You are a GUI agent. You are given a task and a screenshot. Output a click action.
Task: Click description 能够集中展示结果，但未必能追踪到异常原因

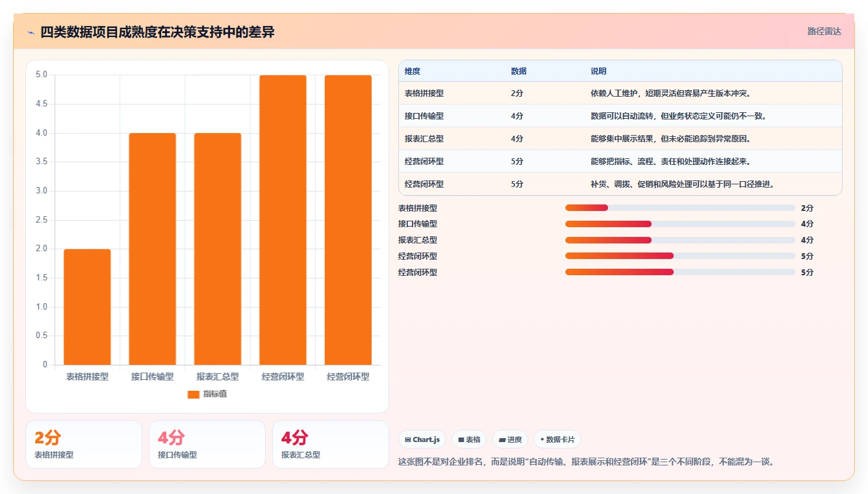point(671,139)
